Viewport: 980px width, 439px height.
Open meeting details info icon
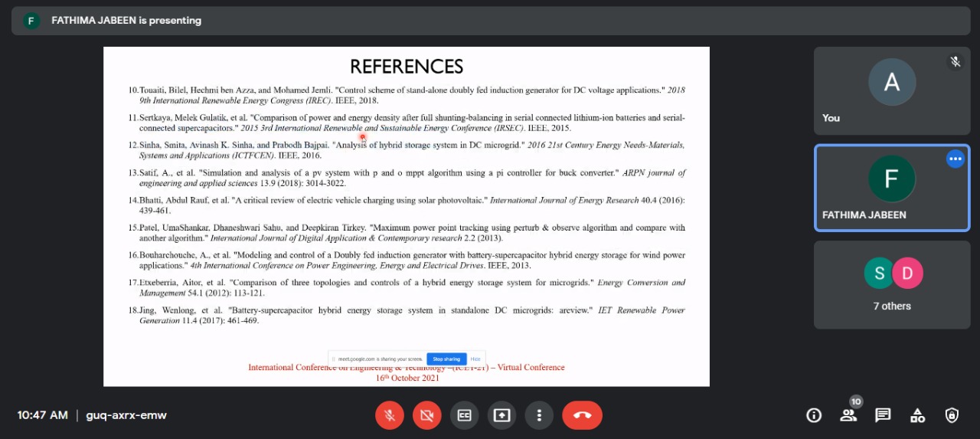[814, 415]
